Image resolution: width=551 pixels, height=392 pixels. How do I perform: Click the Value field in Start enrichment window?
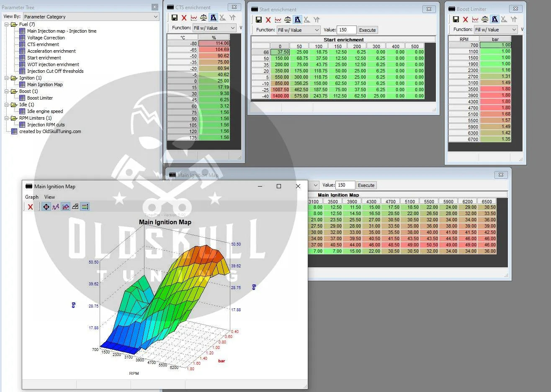tap(347, 30)
